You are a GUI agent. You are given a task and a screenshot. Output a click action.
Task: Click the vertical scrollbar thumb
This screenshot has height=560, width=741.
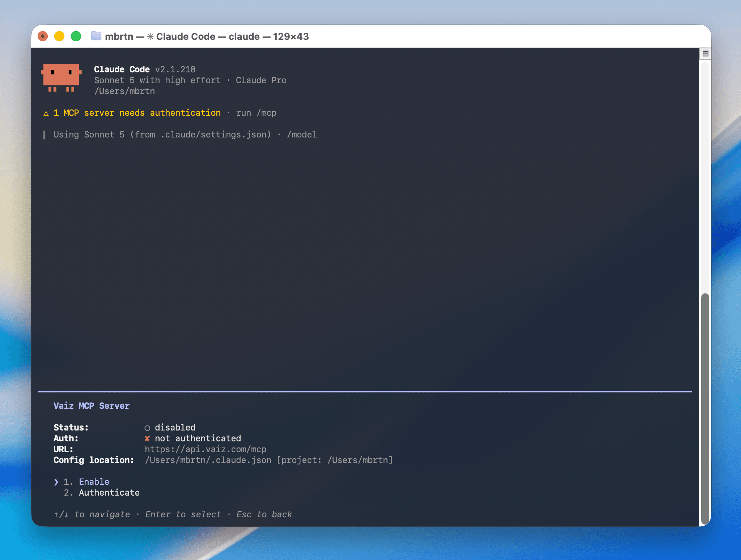tap(705, 409)
